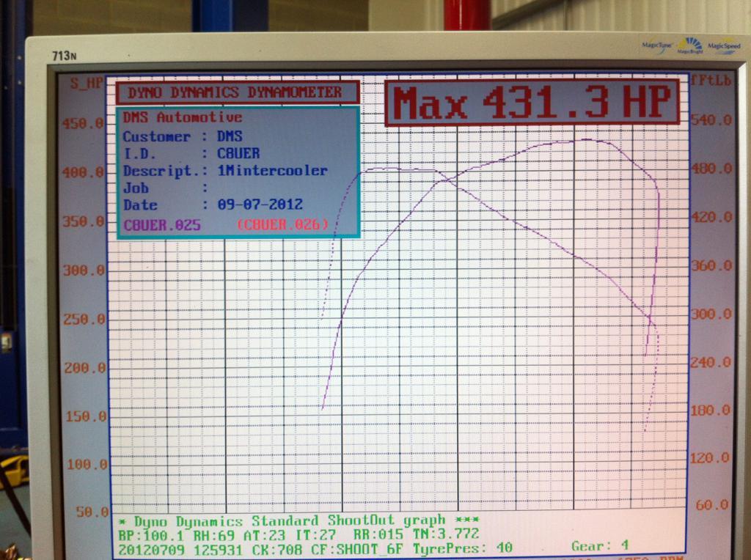Click the Dyno Dynamics Dynamometer title banner
Screen dimensions: 751x560
[x=237, y=92]
